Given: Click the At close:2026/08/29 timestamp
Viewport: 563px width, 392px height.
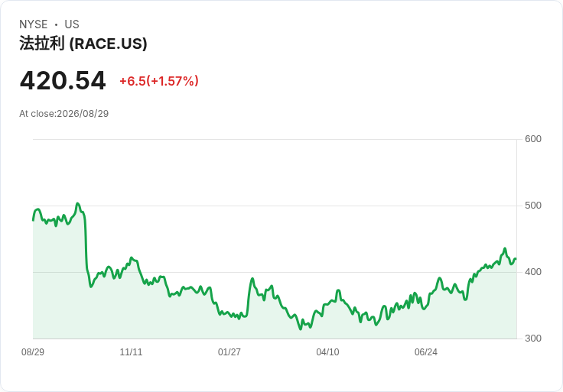Looking at the screenshot, I should [x=64, y=114].
